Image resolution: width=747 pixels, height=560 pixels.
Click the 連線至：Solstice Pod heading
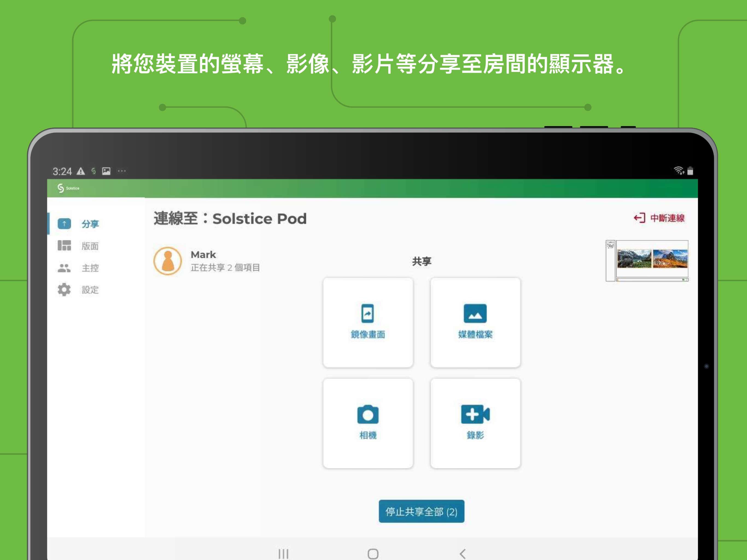(230, 218)
